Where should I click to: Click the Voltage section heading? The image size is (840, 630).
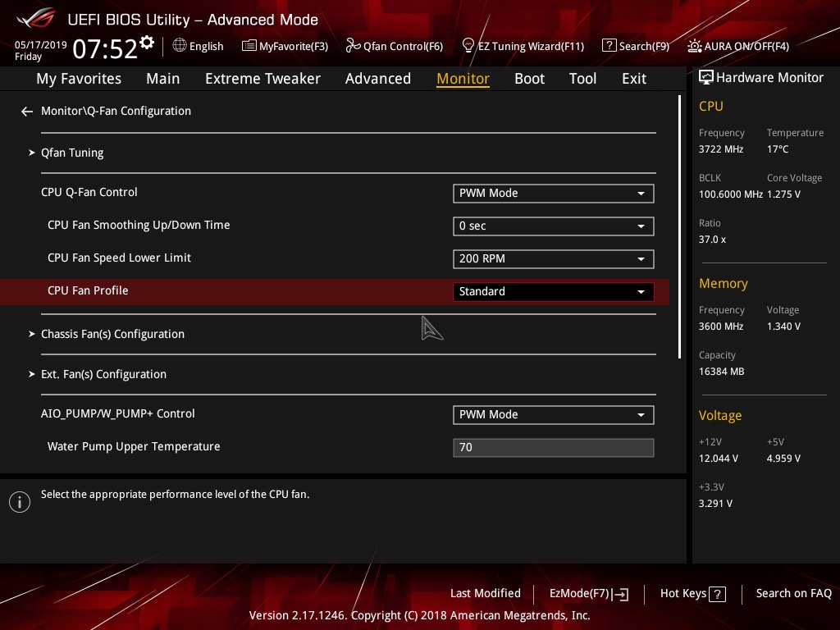[x=720, y=416]
